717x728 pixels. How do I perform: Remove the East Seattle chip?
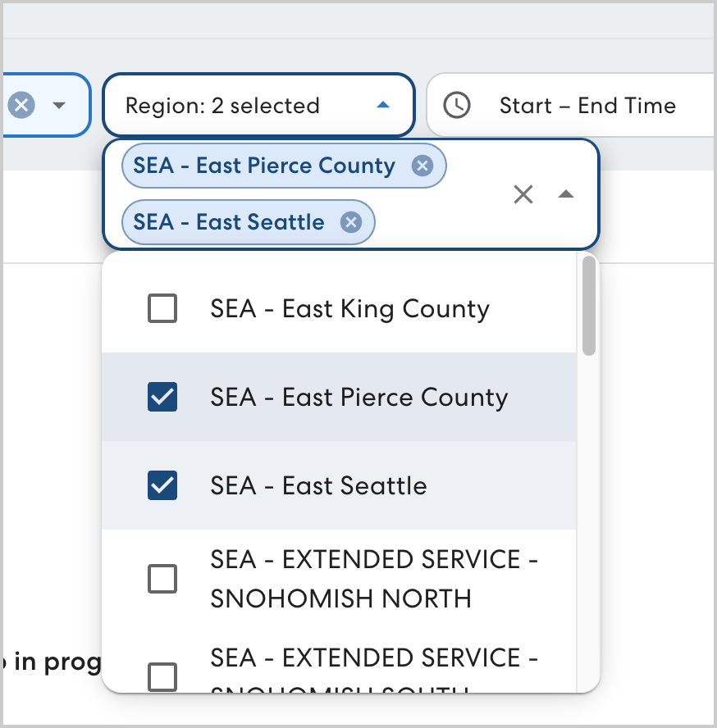pyautogui.click(x=351, y=222)
